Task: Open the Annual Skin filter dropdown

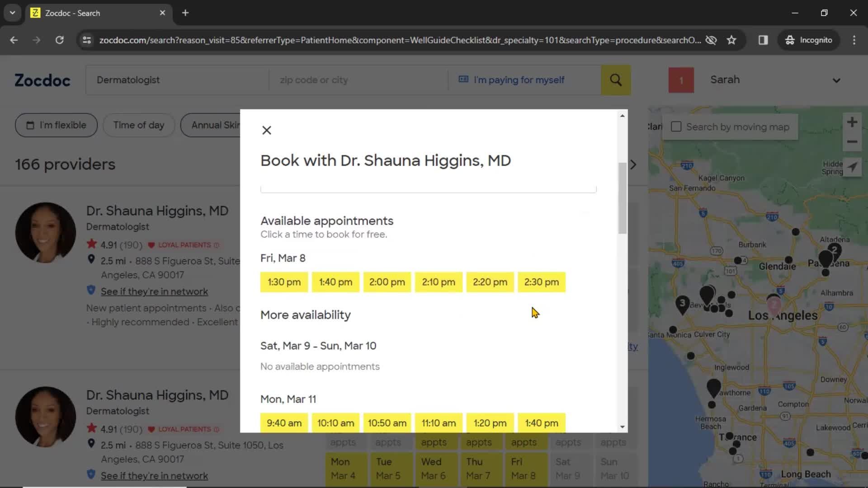Action: click(x=216, y=125)
